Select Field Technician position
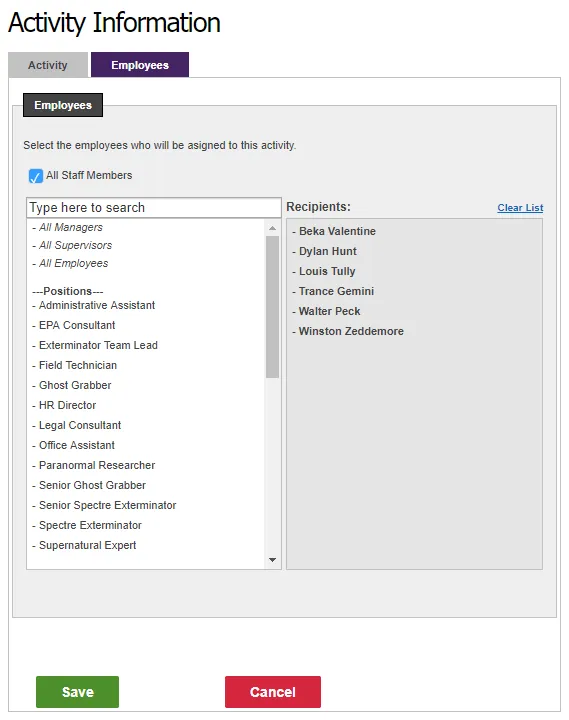The height and width of the screenshot is (720, 569). pyautogui.click(x=78, y=365)
